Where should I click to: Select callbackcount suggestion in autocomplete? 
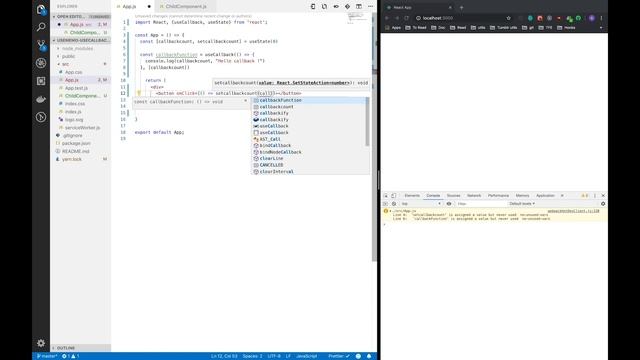309,107
